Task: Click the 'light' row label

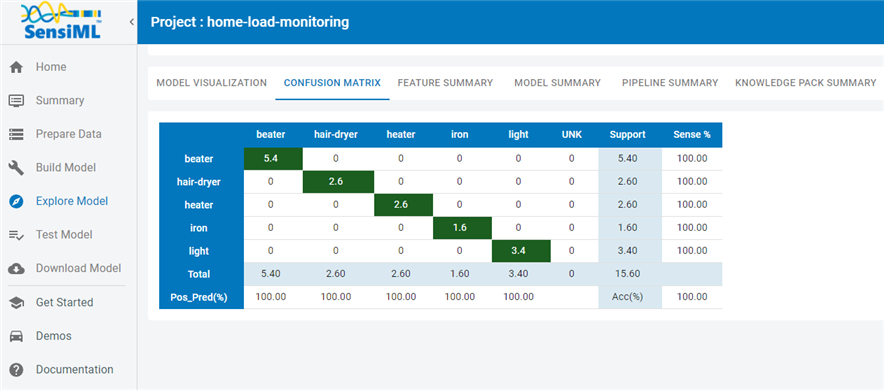Action: (199, 251)
